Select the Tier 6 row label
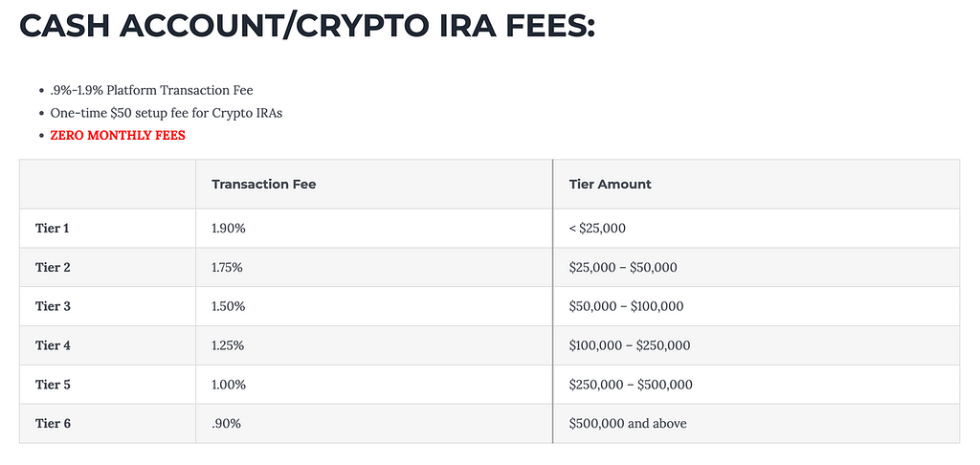This screenshot has width=980, height=465. (x=54, y=423)
